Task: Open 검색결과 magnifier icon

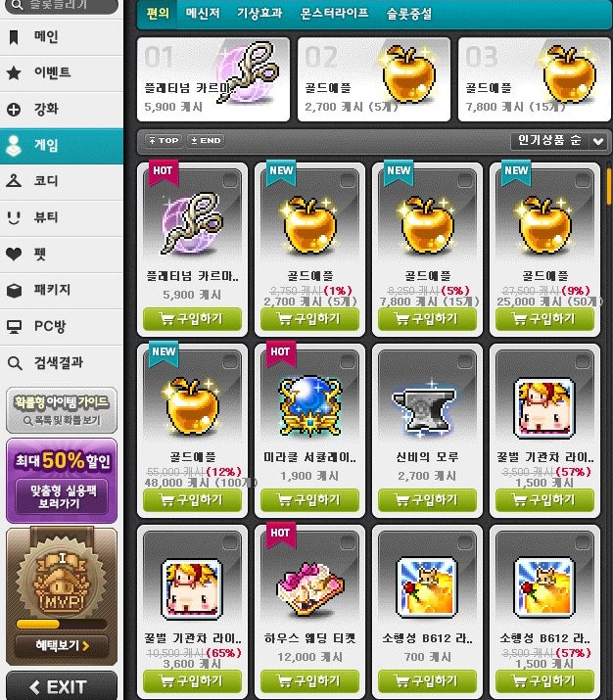Action: tap(14, 363)
